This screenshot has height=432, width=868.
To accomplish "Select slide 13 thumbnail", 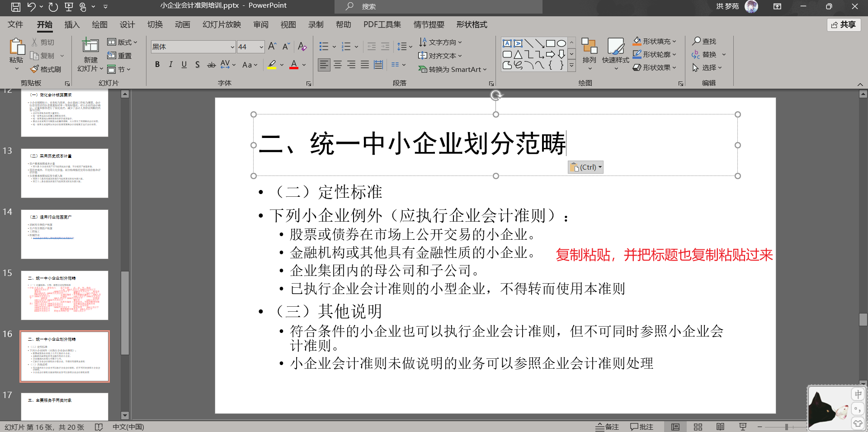I will [65, 173].
